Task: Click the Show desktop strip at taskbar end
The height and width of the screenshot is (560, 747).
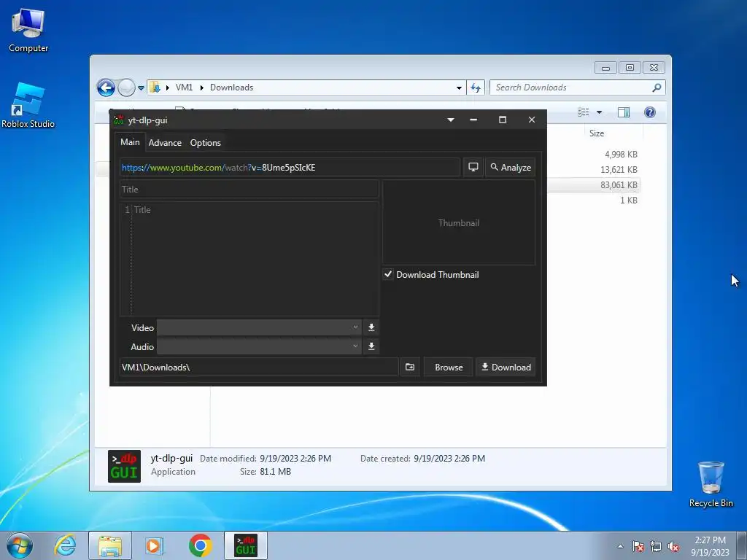Action: tap(742, 545)
